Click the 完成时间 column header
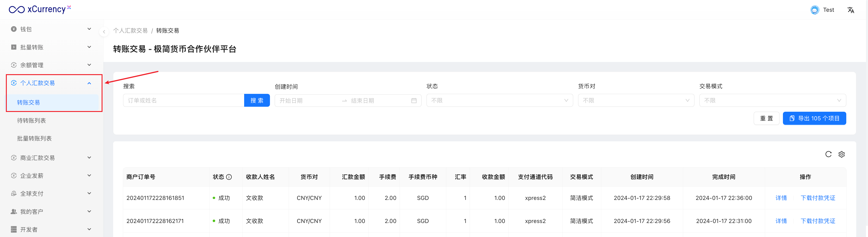Image resolution: width=868 pixels, height=237 pixels. click(x=723, y=177)
